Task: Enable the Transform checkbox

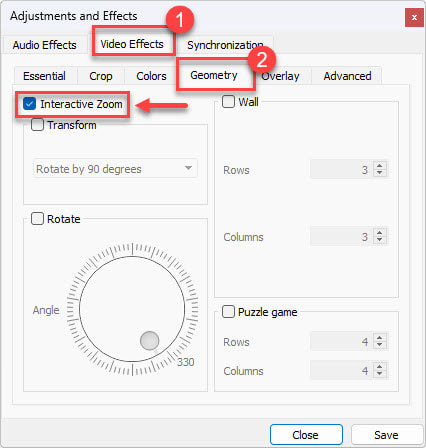Action: click(x=37, y=125)
